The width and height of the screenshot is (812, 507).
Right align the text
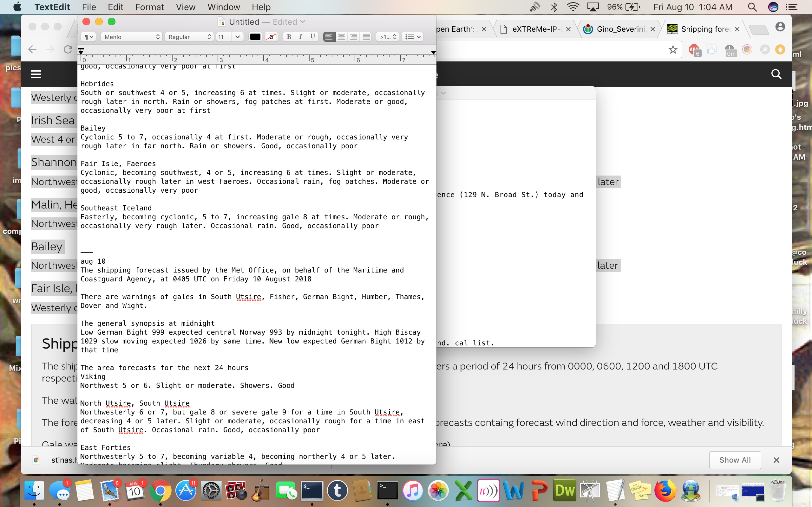coord(354,37)
